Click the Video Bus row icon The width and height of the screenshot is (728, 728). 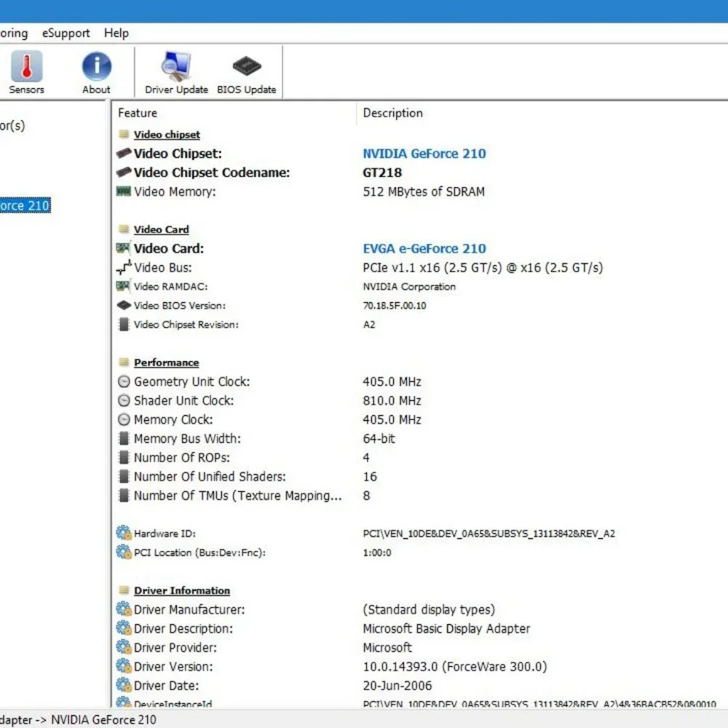point(124,267)
